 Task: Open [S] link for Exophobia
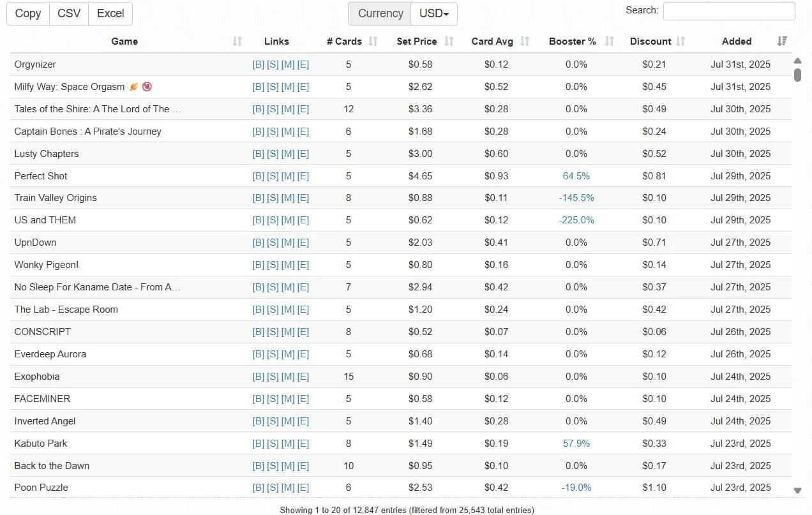point(273,377)
